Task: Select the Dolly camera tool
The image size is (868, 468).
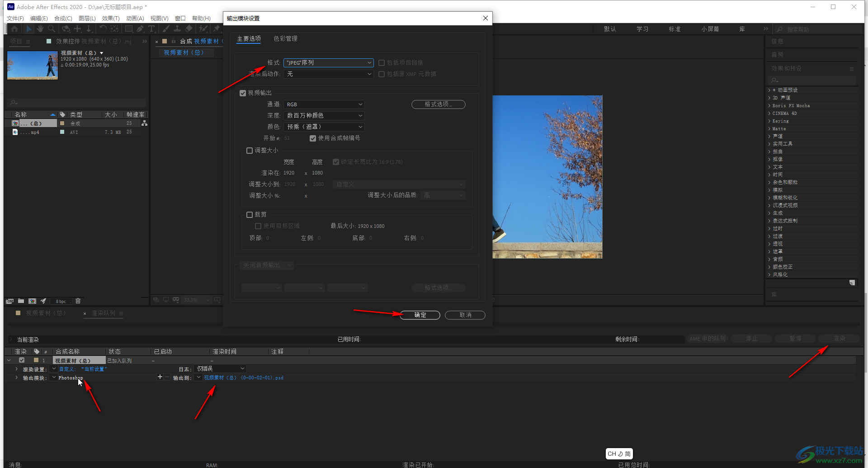Action: (x=89, y=29)
